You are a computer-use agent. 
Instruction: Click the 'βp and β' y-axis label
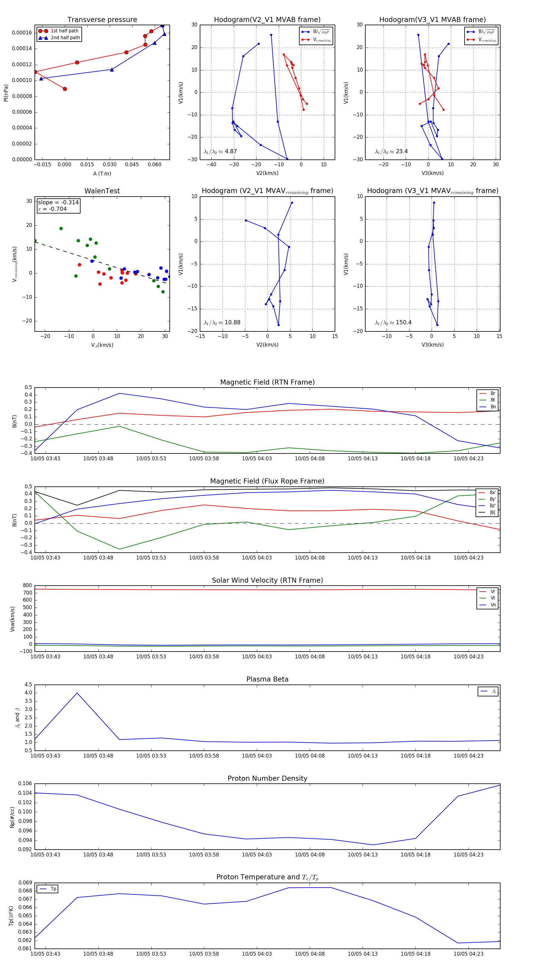(x=18, y=718)
